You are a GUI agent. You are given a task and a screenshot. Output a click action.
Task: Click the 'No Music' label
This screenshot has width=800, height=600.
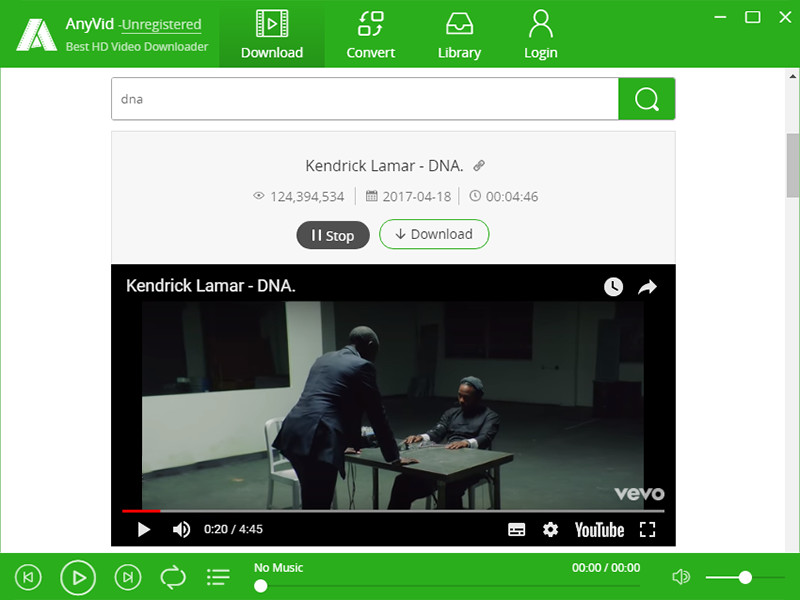(x=279, y=567)
